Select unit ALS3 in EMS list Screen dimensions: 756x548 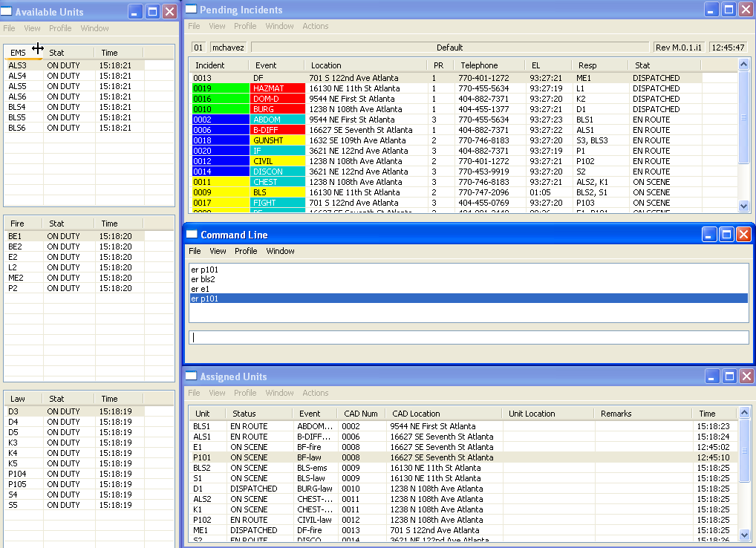click(x=17, y=65)
